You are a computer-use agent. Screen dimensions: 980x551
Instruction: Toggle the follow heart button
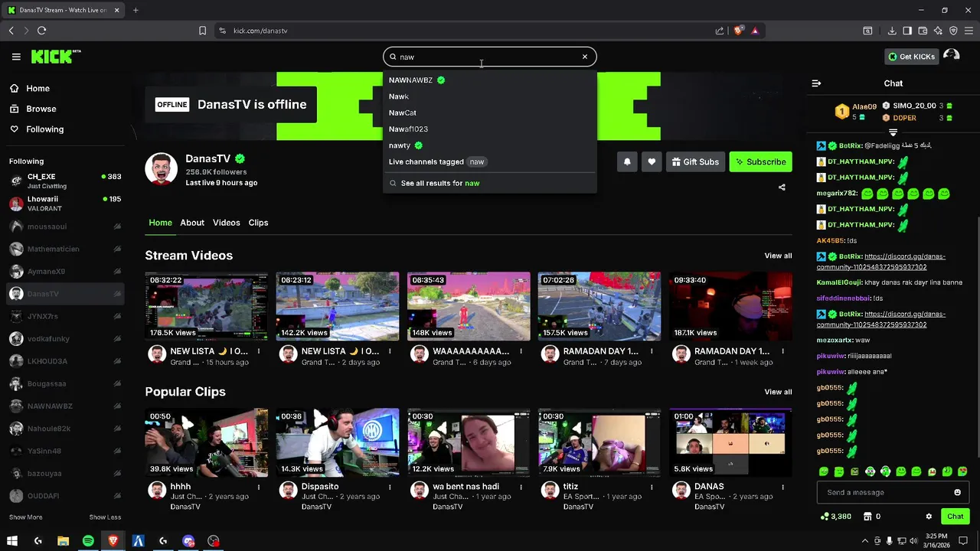pyautogui.click(x=652, y=161)
